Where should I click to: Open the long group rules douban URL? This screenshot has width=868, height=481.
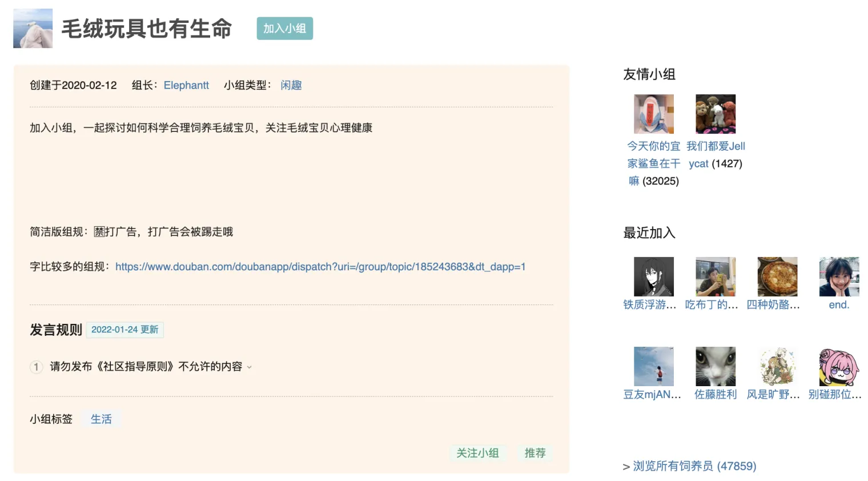click(320, 267)
